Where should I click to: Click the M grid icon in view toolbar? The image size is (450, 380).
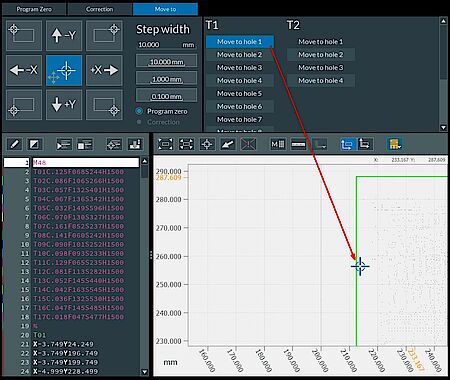click(x=278, y=144)
